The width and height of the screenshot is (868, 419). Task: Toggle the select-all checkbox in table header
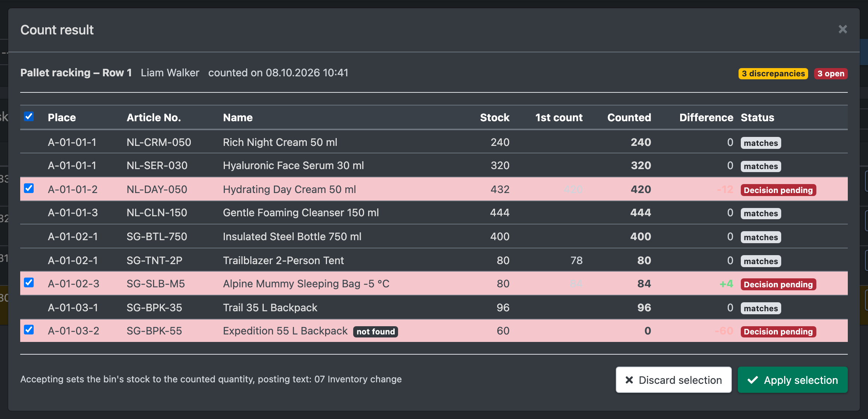[29, 116]
